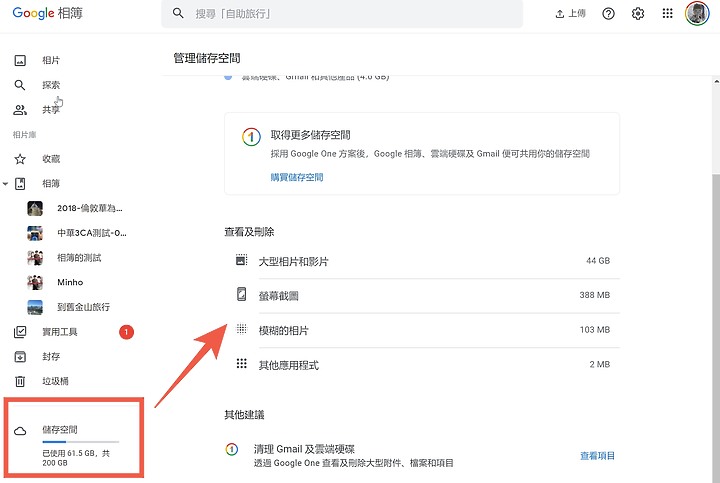
Task: Click the 388 MB size value
Action: [595, 295]
